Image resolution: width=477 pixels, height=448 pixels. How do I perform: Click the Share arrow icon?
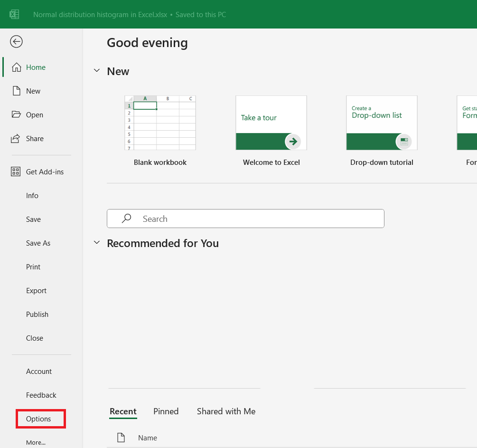tap(16, 138)
